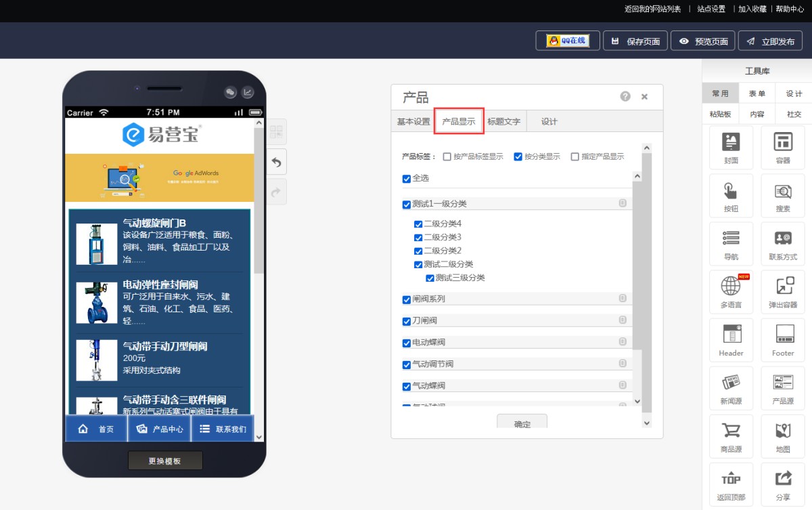Screen dimensions: 812x510
Task: Uncheck the 电动蝶阀 checkbox
Action: click(x=407, y=343)
